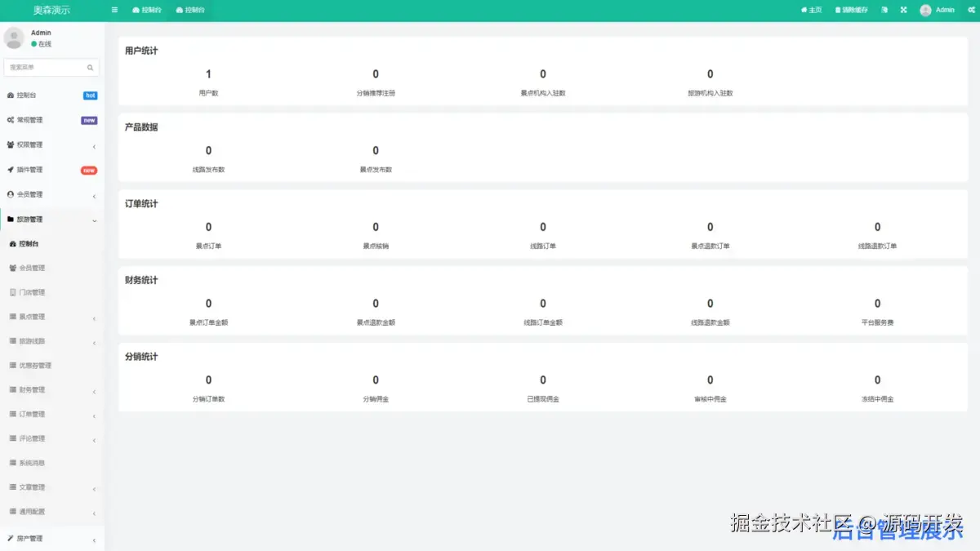The width and height of the screenshot is (980, 551).
Task: Click the 奥森演示 site title
Action: click(x=51, y=10)
